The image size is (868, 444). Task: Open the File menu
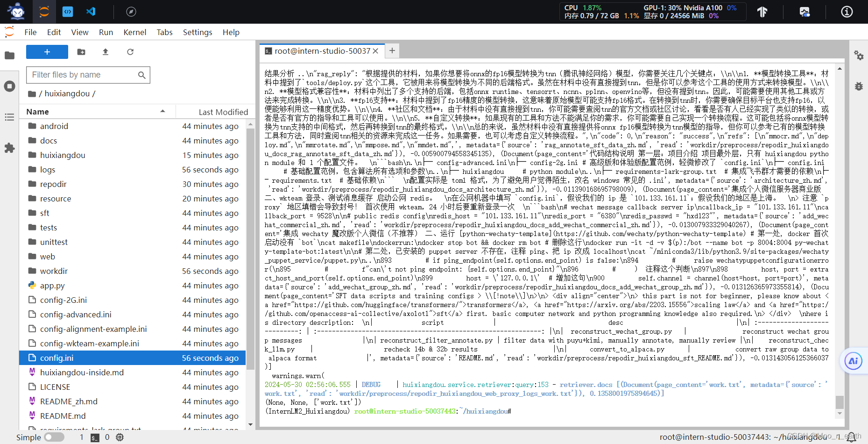(30, 32)
